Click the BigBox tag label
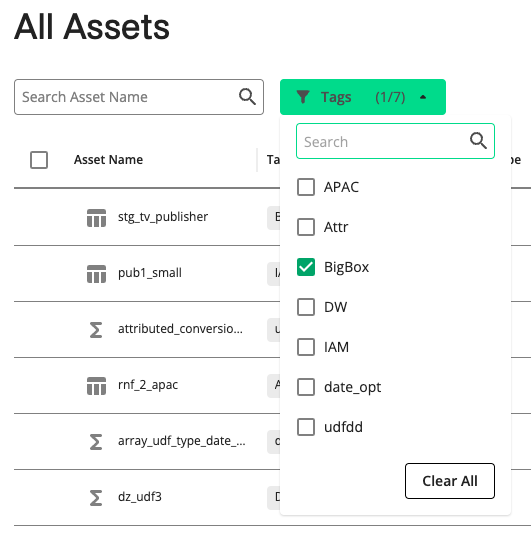 [x=346, y=267]
